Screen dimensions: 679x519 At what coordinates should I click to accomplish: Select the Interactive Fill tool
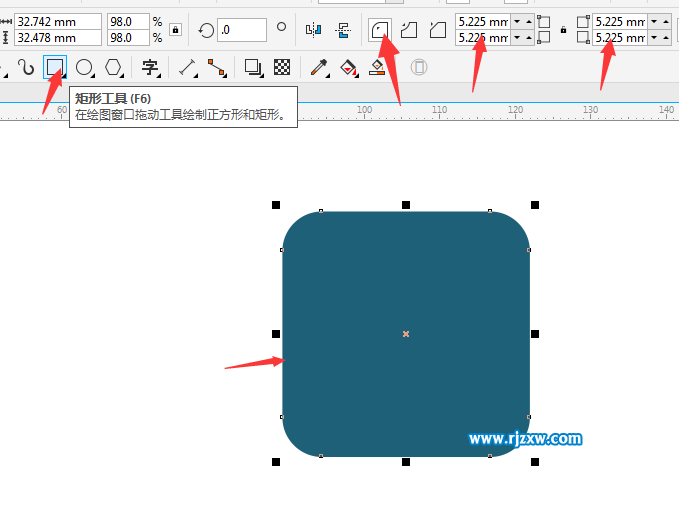[x=349, y=68]
